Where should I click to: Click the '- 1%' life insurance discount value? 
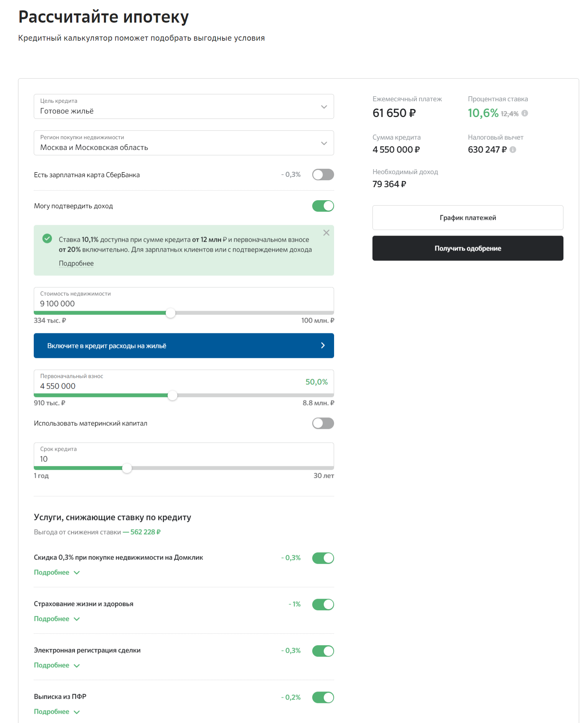[295, 604]
